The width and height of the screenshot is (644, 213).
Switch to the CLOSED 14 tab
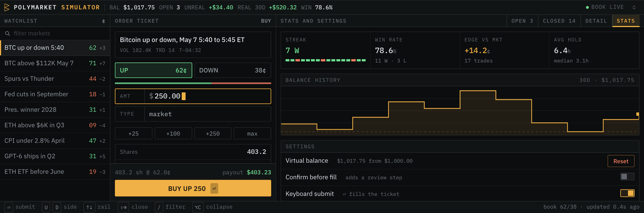point(559,21)
